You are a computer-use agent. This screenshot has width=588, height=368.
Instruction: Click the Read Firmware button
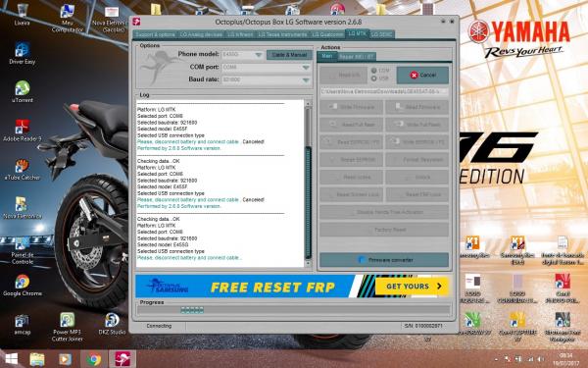[417, 107]
